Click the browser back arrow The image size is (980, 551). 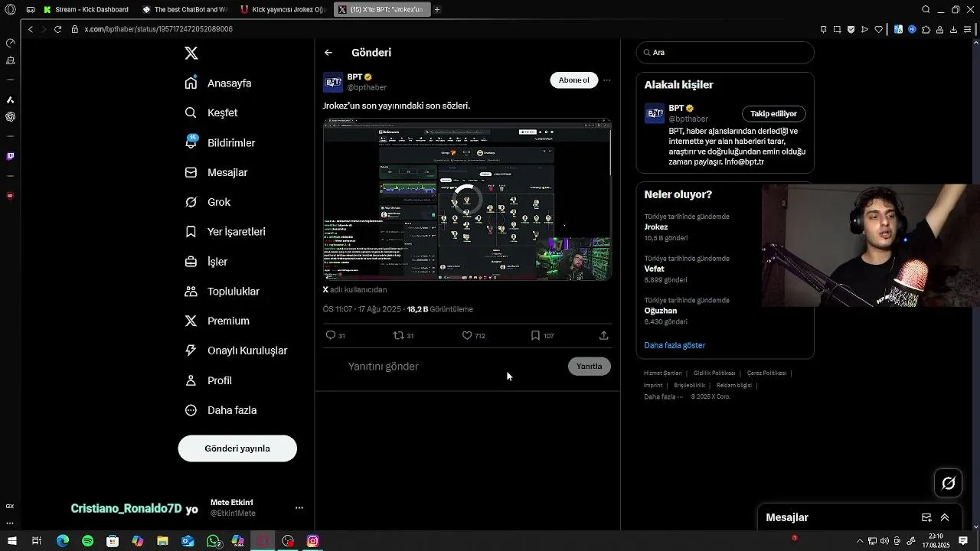31,29
